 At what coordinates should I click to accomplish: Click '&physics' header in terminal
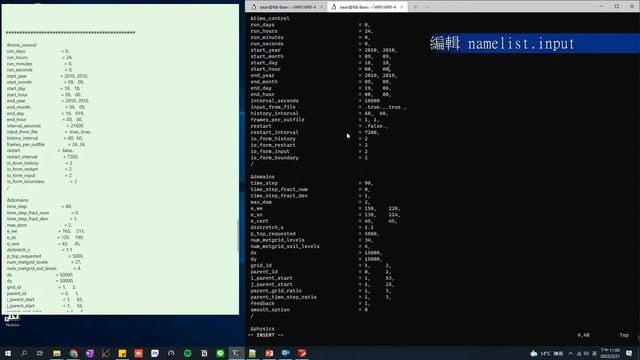(x=262, y=329)
